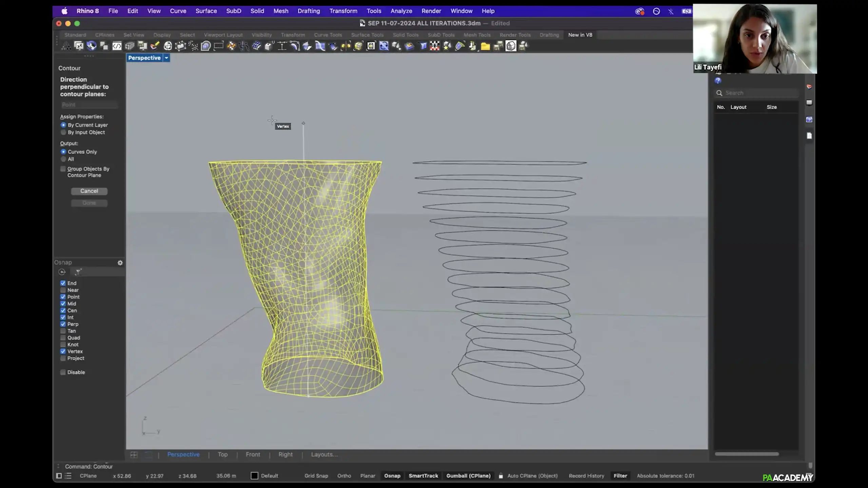Open the Perspective viewport dropdown arrow
Screen dimensions: 868x488
click(167, 58)
